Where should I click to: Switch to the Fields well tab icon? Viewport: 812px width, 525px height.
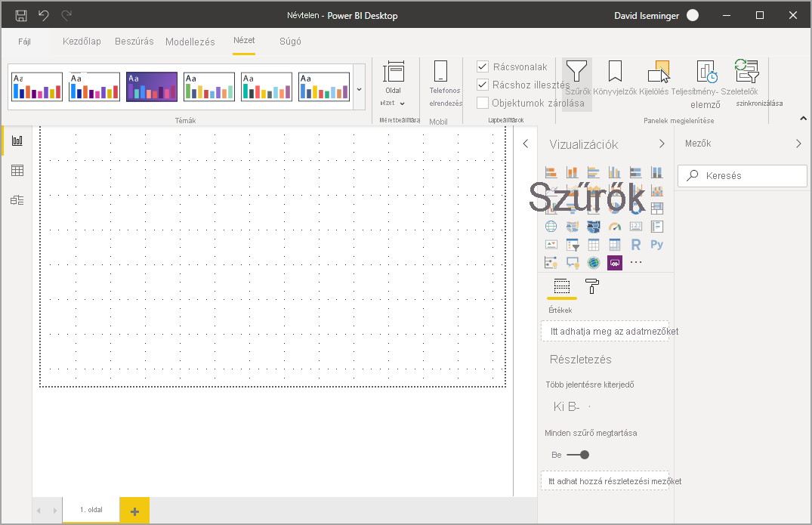562,286
